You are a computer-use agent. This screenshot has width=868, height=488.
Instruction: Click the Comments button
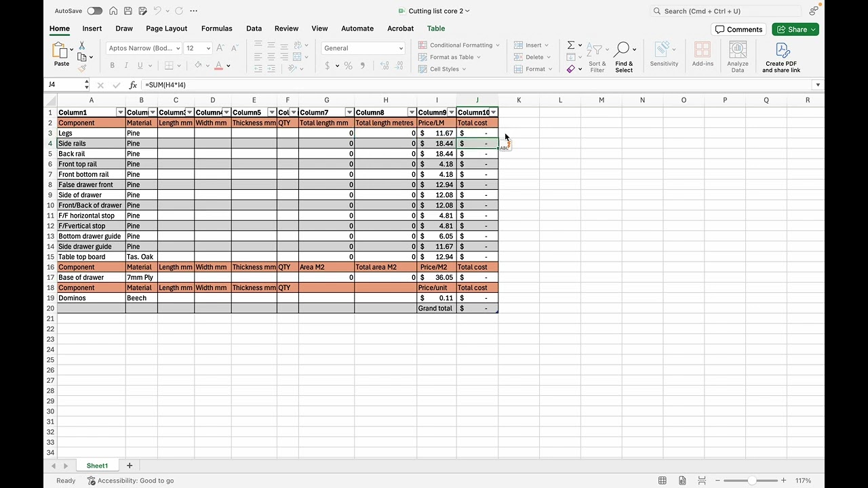pyautogui.click(x=739, y=29)
